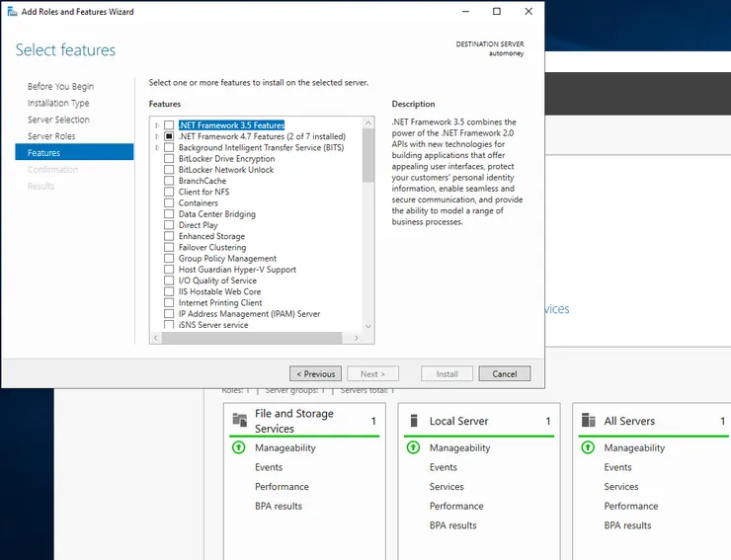Viewport: 731px width, 560px height.
Task: Click All Servers Manageability green status icon
Action: (588, 447)
